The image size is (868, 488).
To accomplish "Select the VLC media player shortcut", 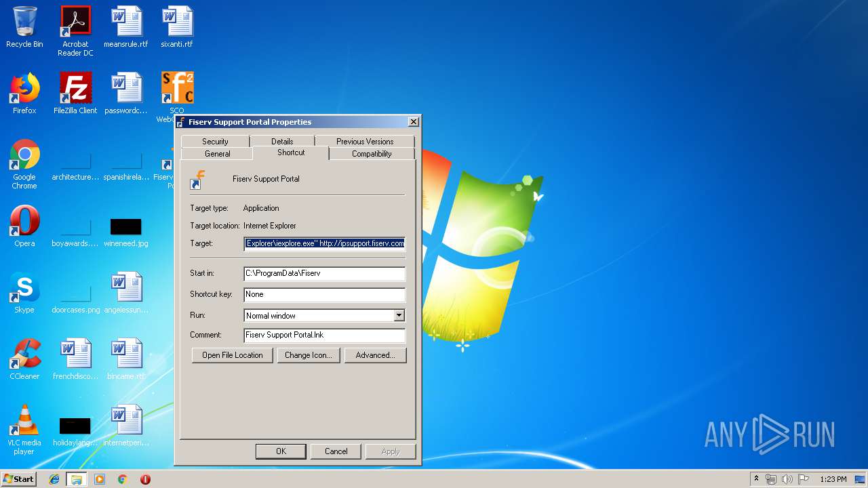I will tap(24, 430).
